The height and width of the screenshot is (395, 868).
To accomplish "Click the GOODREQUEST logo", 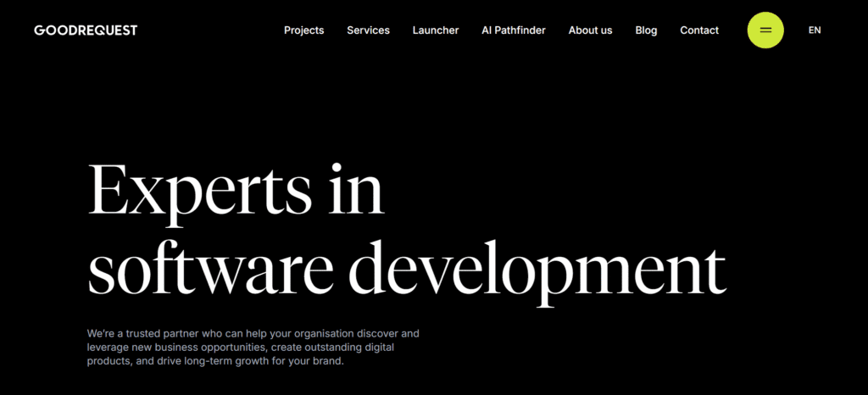I will click(86, 31).
